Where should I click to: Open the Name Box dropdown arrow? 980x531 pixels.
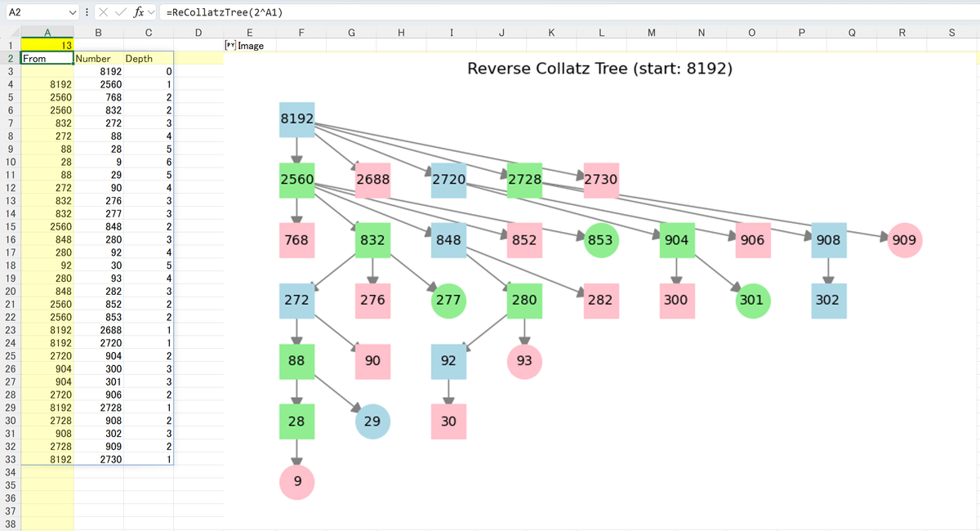pos(74,11)
